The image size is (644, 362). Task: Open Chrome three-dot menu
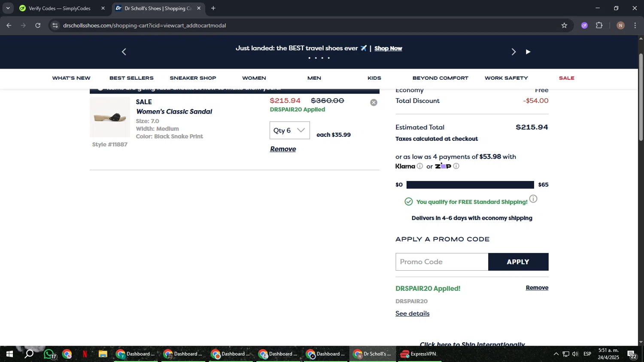click(635, 26)
